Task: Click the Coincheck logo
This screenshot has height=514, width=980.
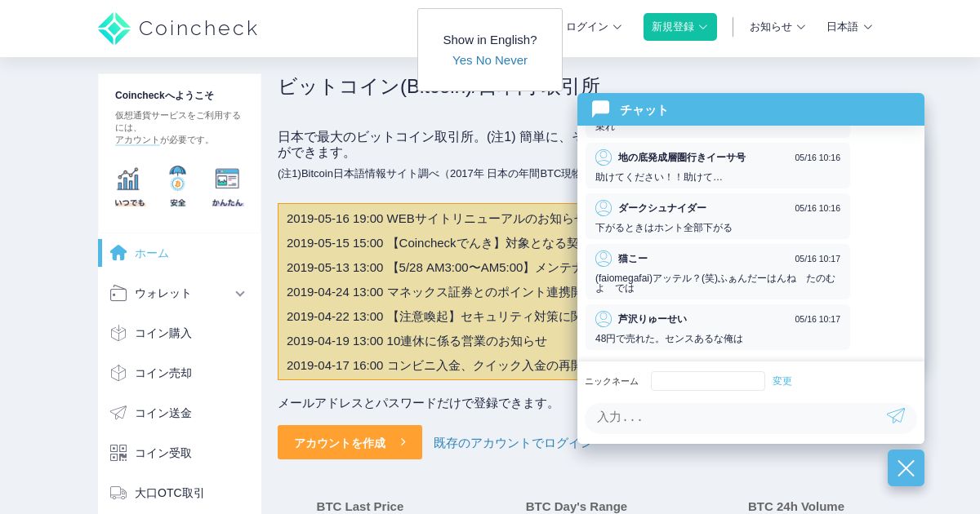Action: point(177,29)
